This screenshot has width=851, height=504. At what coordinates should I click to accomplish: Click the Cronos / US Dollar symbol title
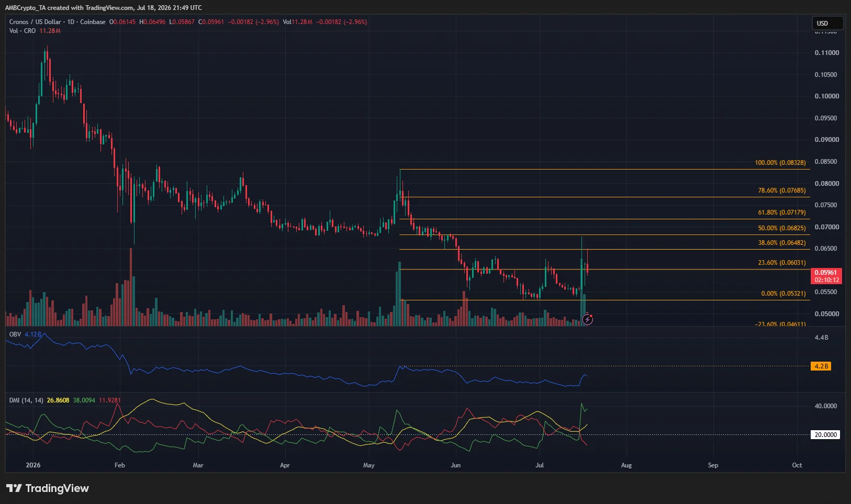point(35,22)
